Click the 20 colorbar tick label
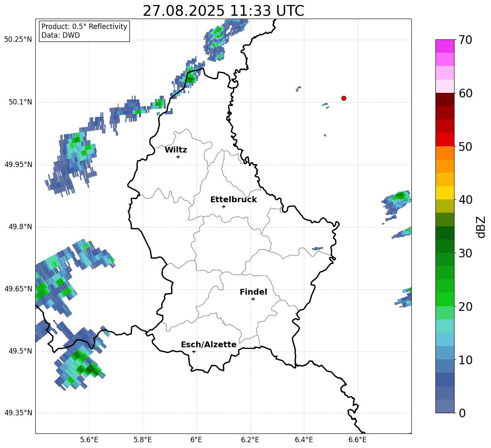Screen dimensions: 491x448 pyautogui.click(x=465, y=306)
